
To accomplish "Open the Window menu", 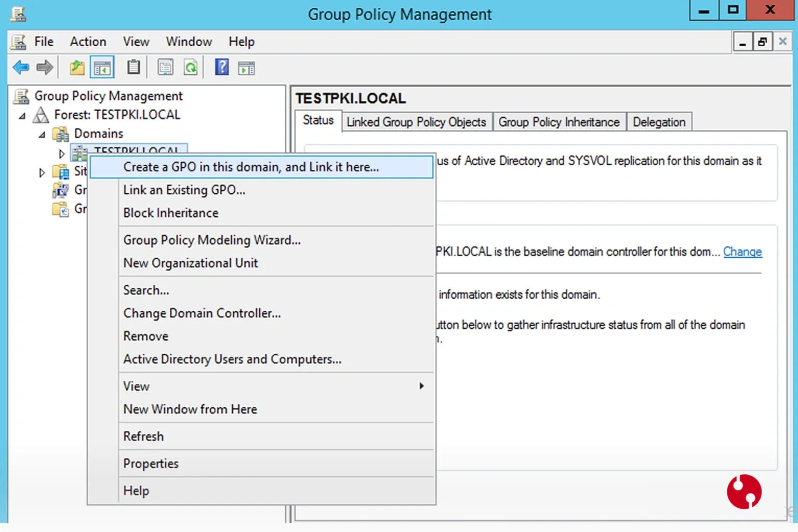I will [x=189, y=42].
